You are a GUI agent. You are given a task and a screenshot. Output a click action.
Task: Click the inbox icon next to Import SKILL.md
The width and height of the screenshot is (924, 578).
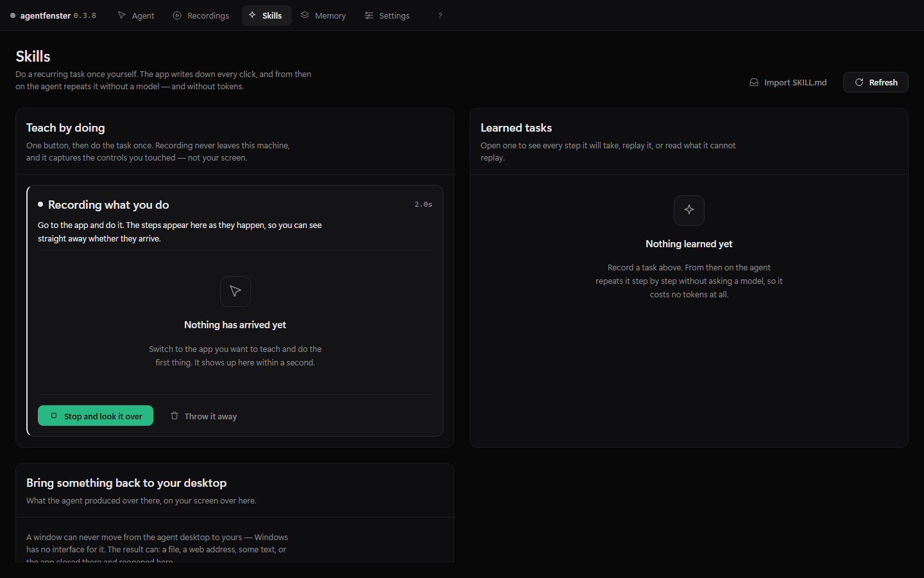tap(754, 82)
